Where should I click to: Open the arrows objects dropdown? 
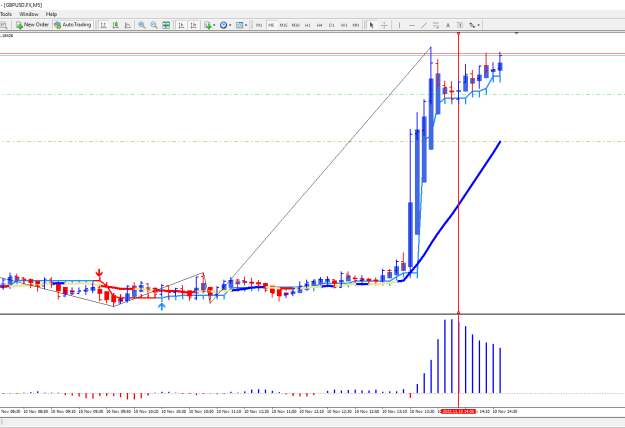(x=474, y=25)
